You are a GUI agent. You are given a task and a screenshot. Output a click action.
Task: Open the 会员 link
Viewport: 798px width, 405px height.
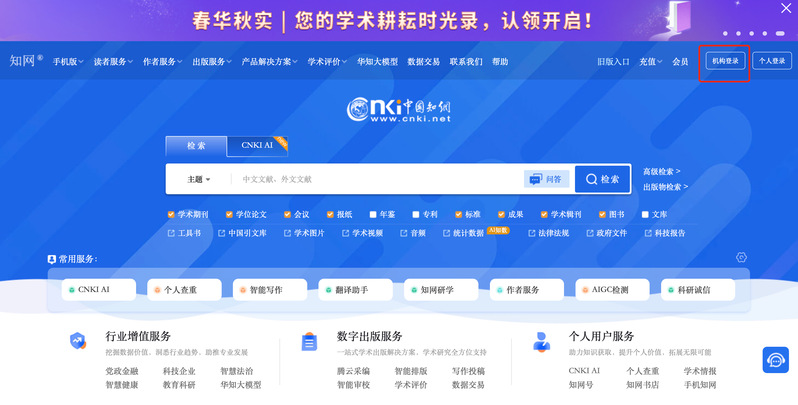[x=680, y=62]
